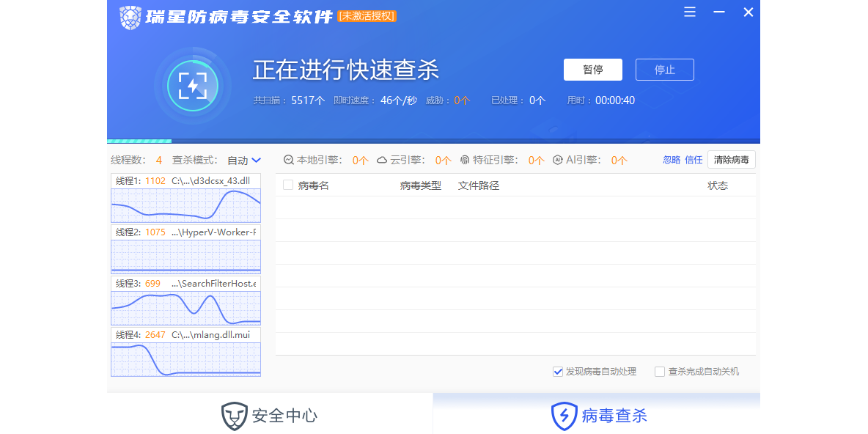Toggle select-all checkbox beside 病毒名
Image resolution: width=868 pixels, height=434 pixels.
[x=288, y=185]
